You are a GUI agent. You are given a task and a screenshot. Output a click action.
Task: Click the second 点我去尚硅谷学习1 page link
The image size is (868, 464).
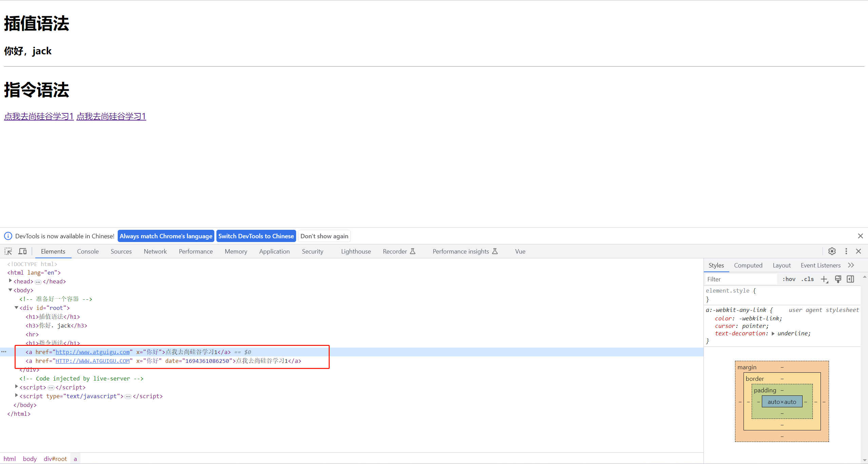pyautogui.click(x=111, y=116)
